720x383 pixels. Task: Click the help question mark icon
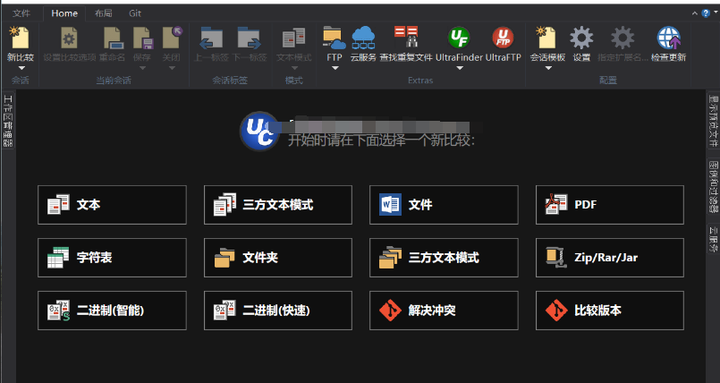point(706,13)
